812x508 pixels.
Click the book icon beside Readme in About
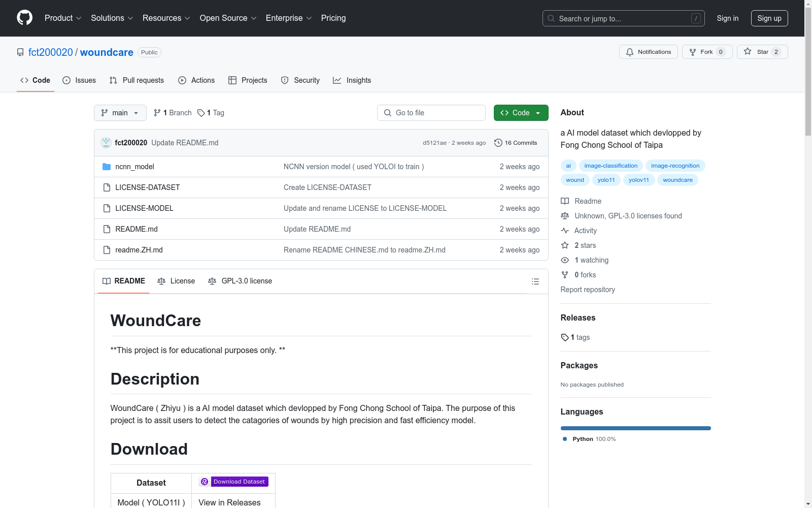coord(565,201)
